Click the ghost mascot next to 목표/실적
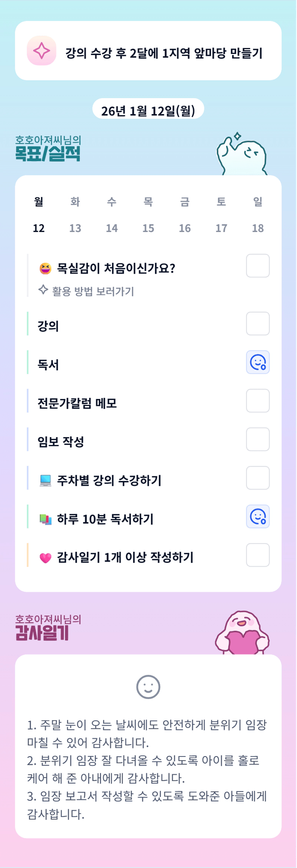 (241, 155)
